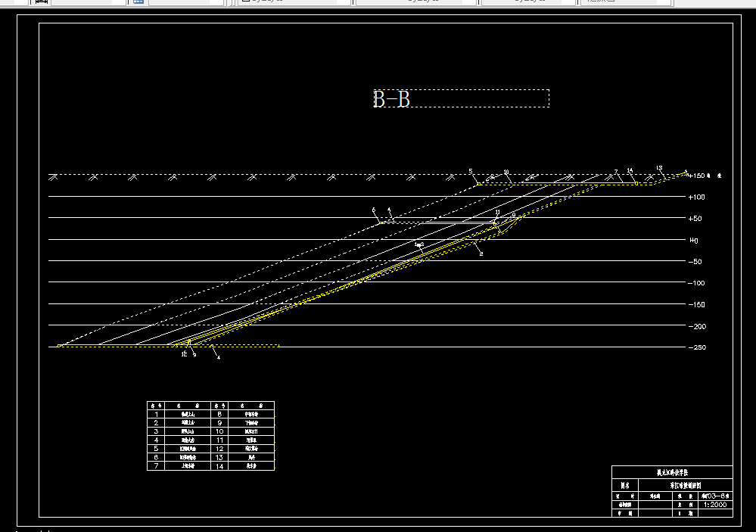756x532 pixels.
Task: Pick callout number 7 on the drawing
Action: click(616, 172)
